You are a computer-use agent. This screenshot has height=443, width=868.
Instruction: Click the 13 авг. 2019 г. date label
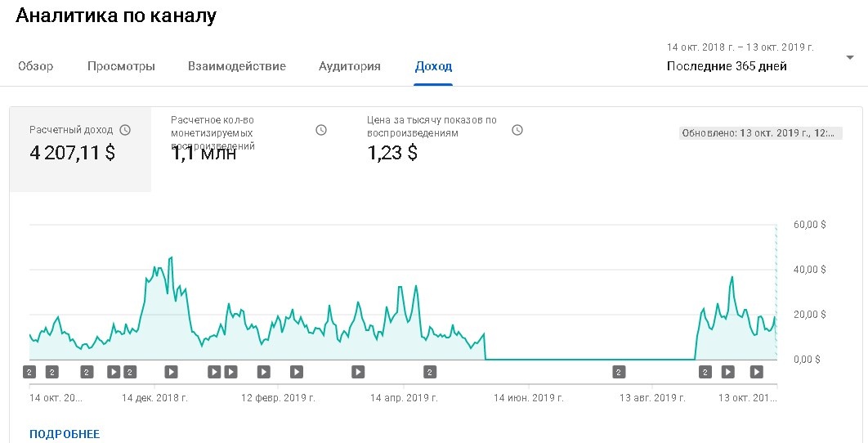click(652, 398)
